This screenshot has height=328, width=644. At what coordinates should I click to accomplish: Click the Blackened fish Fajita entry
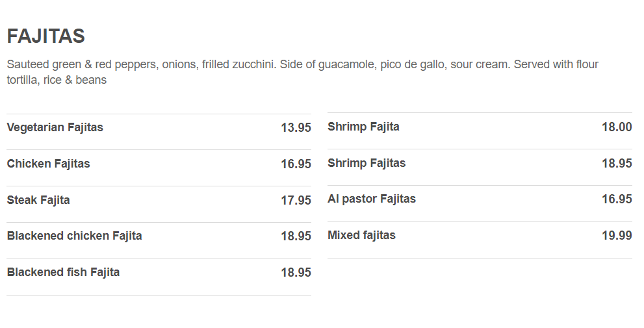pyautogui.click(x=63, y=272)
